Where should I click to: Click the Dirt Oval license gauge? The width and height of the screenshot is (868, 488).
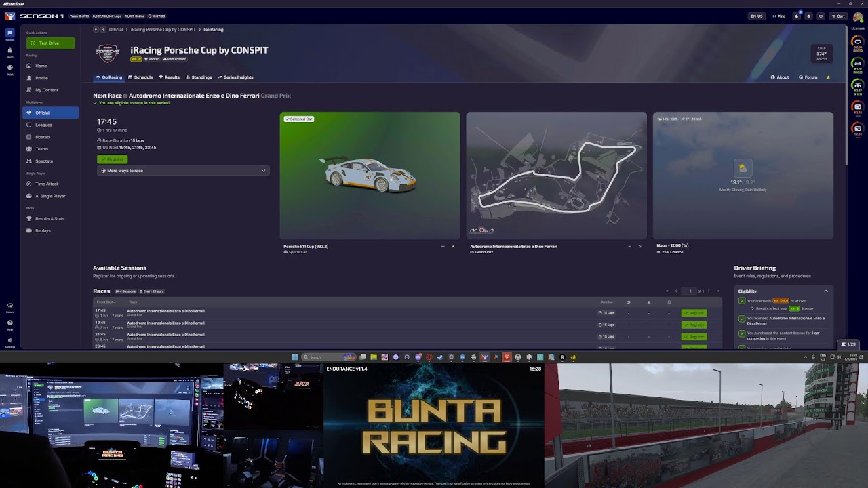click(x=857, y=108)
